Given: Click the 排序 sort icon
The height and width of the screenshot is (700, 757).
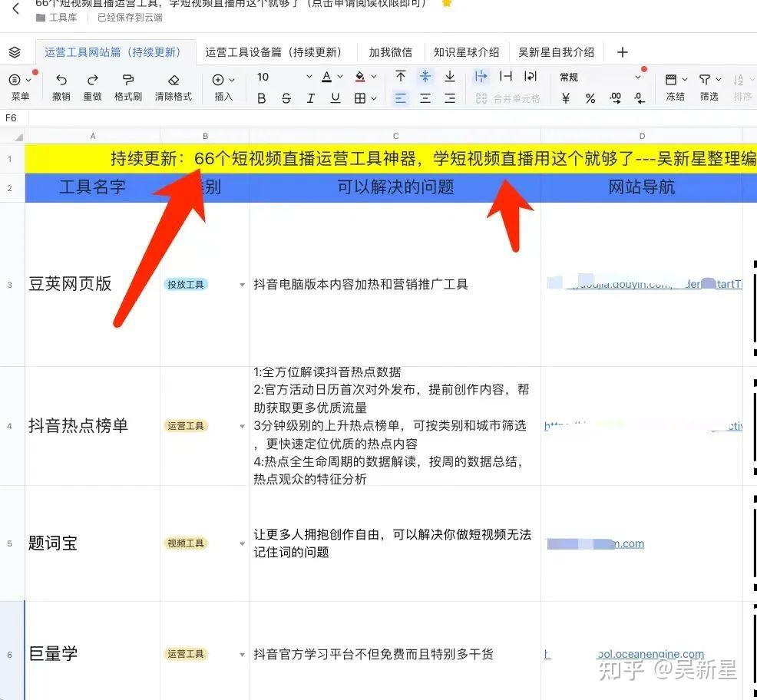Looking at the screenshot, I should click(x=738, y=79).
